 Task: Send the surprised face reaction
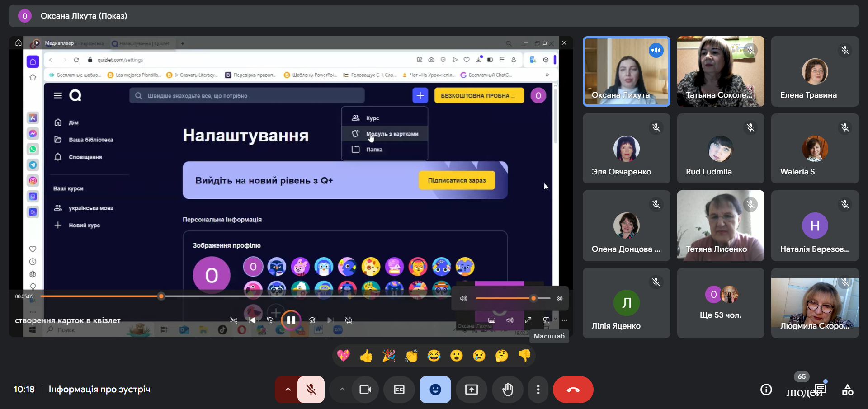click(457, 356)
